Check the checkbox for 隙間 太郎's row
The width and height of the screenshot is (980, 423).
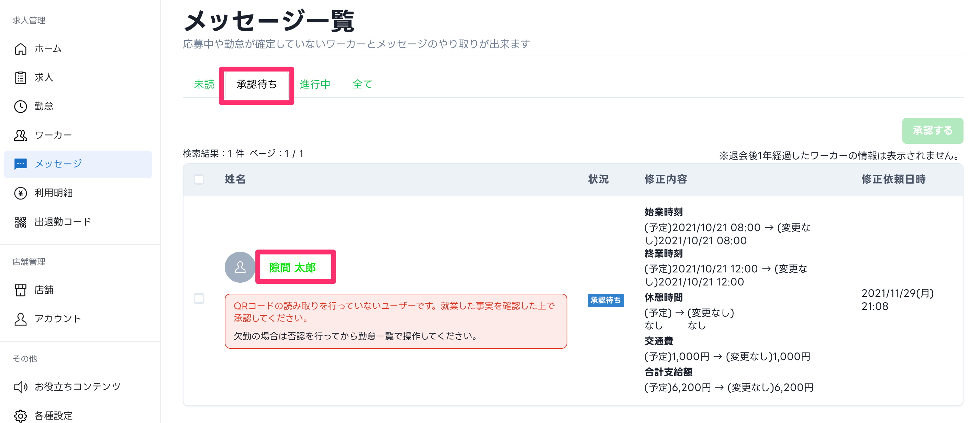pyautogui.click(x=199, y=299)
